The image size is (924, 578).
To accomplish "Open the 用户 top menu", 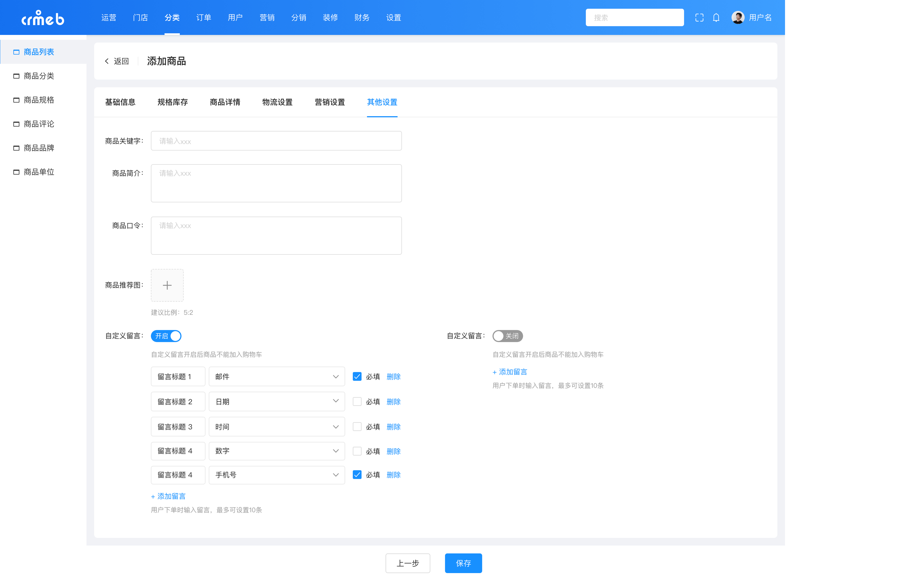I will click(x=235, y=18).
